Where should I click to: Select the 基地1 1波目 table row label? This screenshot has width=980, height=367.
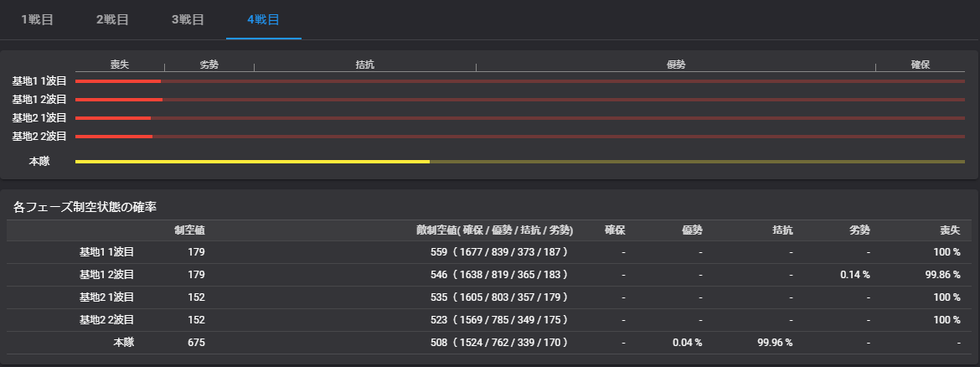(x=106, y=252)
